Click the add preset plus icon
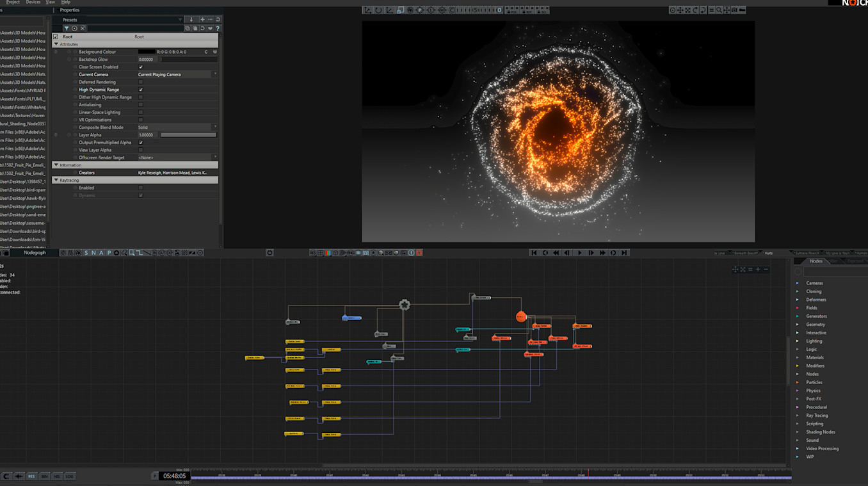The image size is (868, 486). 202,20
